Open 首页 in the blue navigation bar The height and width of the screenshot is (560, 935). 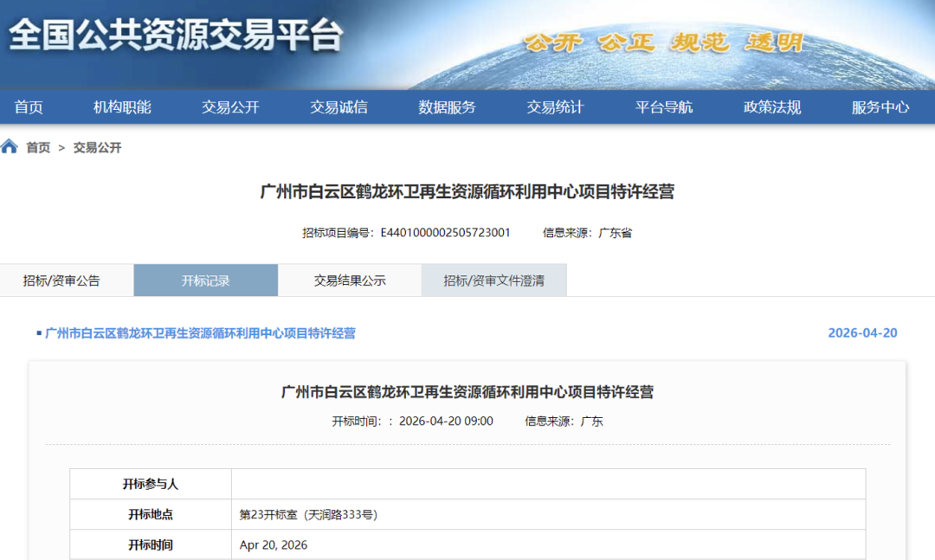coord(29,107)
